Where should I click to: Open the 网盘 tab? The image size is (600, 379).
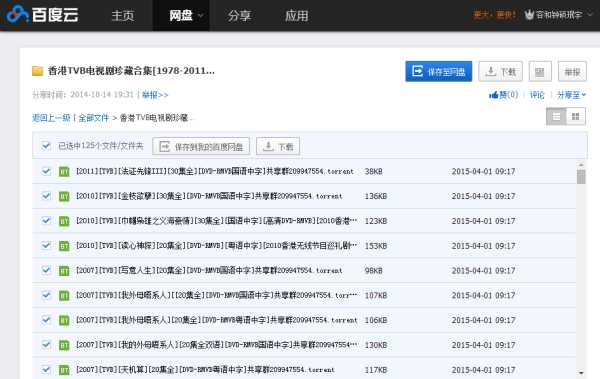click(181, 16)
